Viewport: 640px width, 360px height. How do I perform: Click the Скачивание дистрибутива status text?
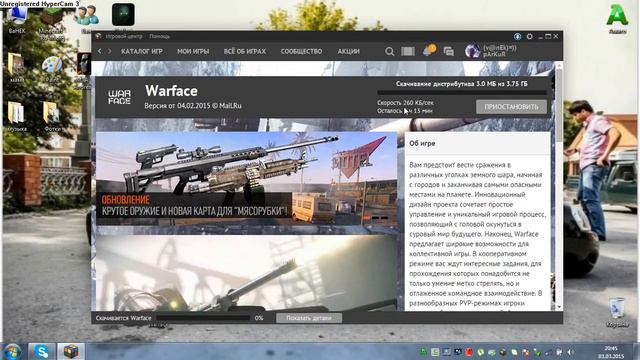462,84
